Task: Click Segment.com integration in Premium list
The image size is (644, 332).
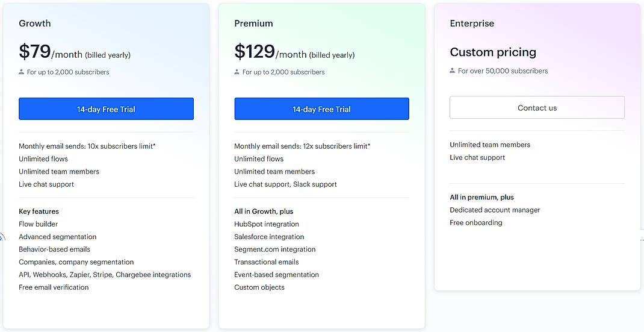Action: coord(275,249)
